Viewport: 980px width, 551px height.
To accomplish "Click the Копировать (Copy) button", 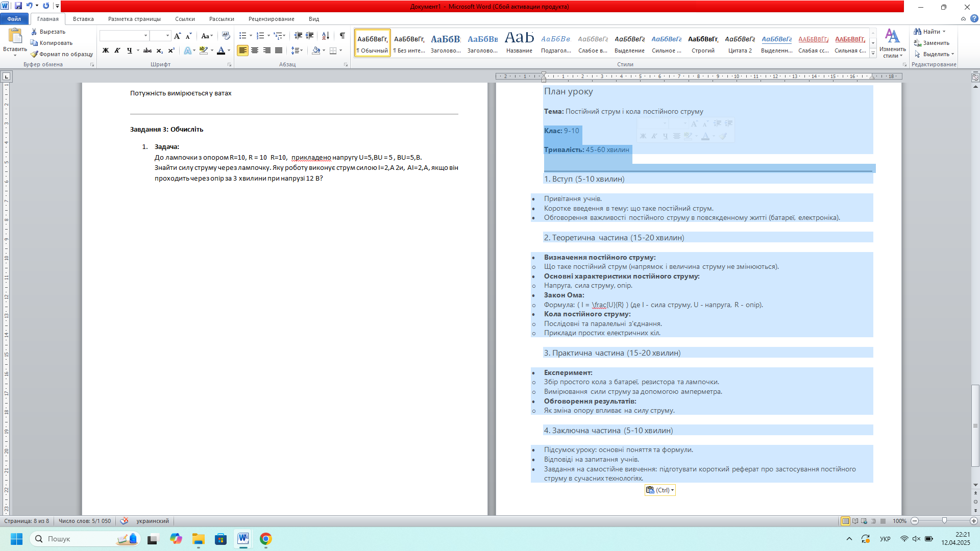I will pos(51,43).
